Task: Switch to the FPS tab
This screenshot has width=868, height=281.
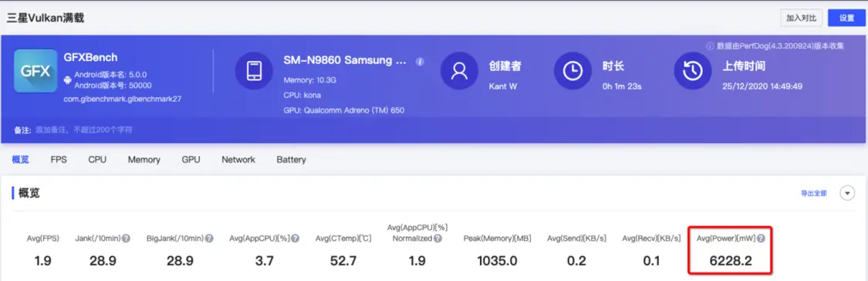Action: pos(59,160)
